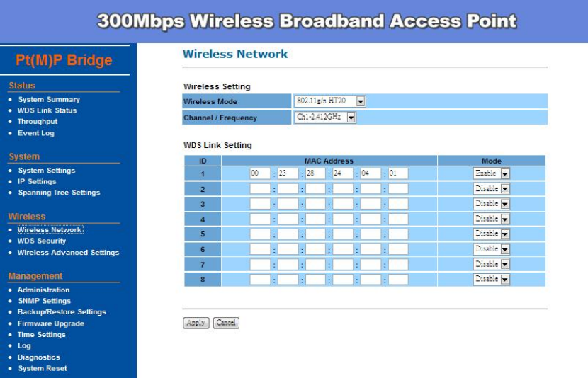Screen dimensions: 588x378
Task: Click MAC field containing 28 in row 1
Action: 315,173
